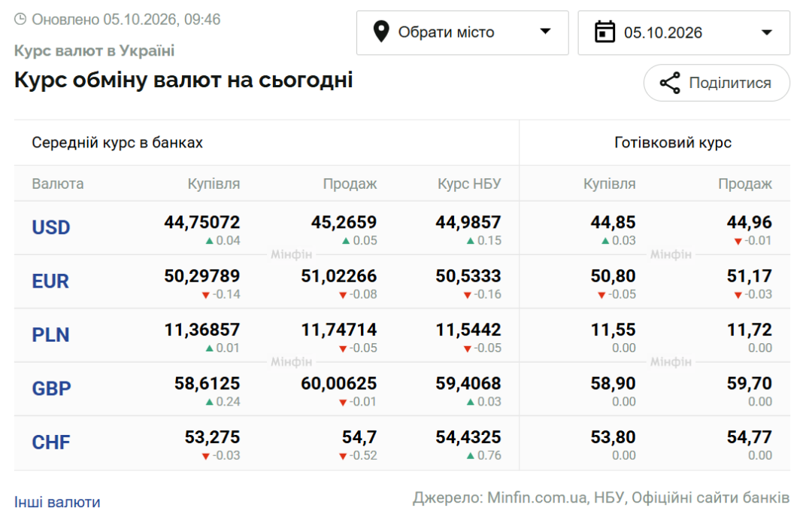Click cash Продаж header under Готівковий курс
Screen dimensions: 812x520
(x=745, y=184)
